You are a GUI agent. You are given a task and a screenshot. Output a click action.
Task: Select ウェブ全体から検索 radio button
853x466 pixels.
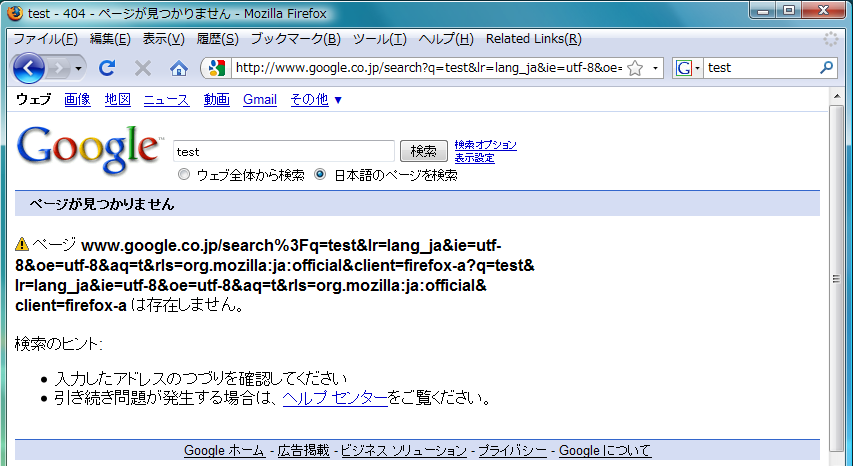(x=184, y=175)
